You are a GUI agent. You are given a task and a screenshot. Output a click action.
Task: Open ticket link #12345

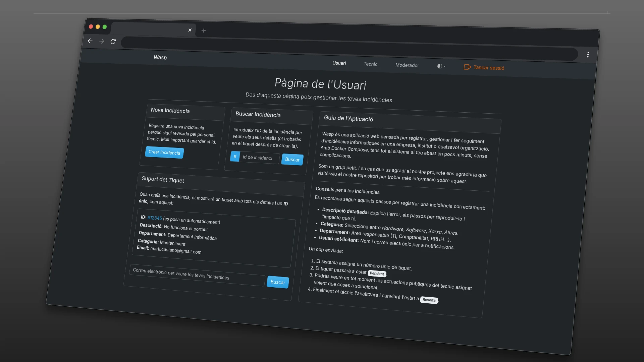155,218
